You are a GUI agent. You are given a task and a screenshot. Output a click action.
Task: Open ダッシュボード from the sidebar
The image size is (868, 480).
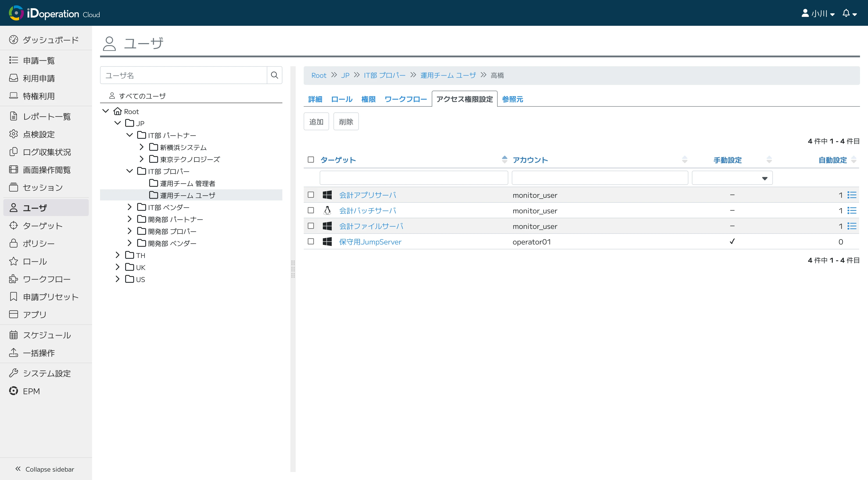point(50,40)
